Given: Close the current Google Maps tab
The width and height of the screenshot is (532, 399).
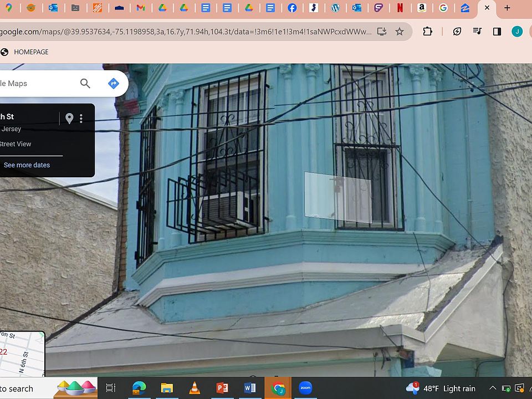Looking at the screenshot, I should tap(487, 7).
